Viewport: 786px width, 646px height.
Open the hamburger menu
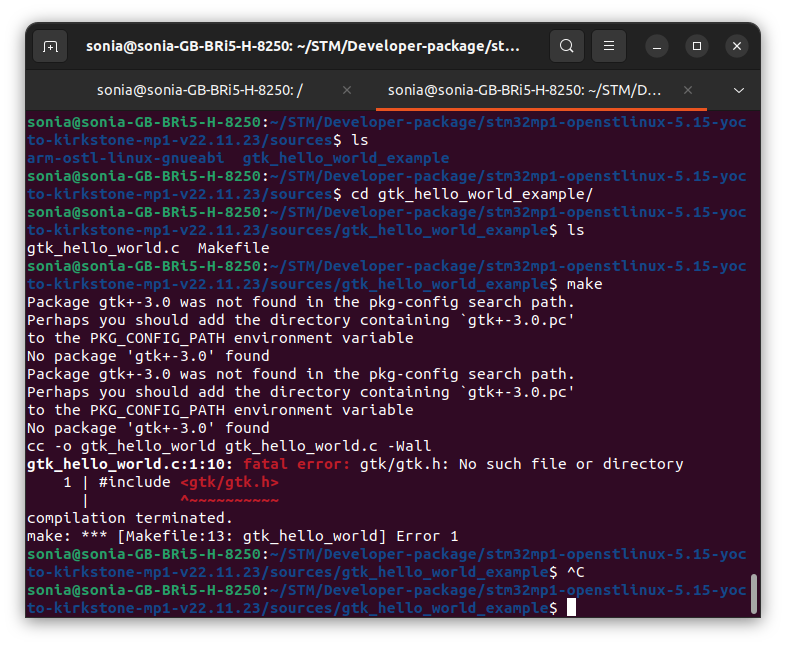pyautogui.click(x=609, y=47)
